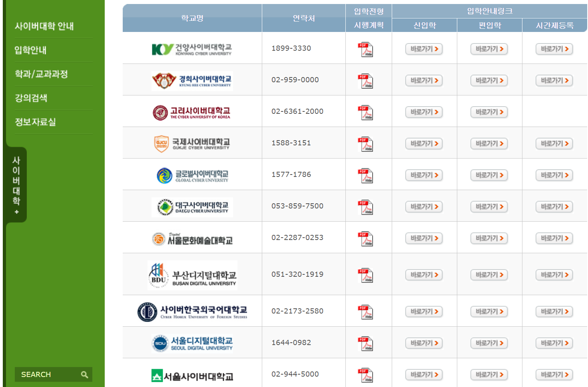
Task: Open PDF plan for 글로벌사이버대학교
Action: pyautogui.click(x=365, y=176)
